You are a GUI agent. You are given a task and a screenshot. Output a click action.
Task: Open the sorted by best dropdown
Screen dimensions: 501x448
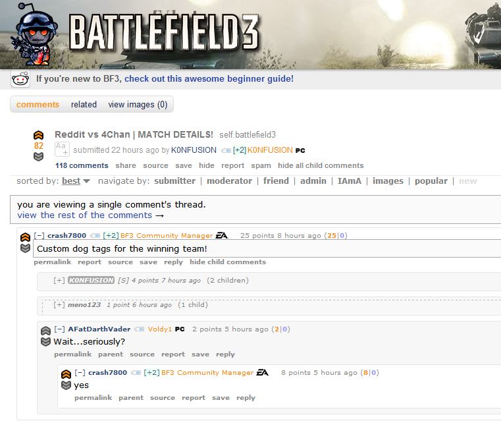[x=76, y=181]
